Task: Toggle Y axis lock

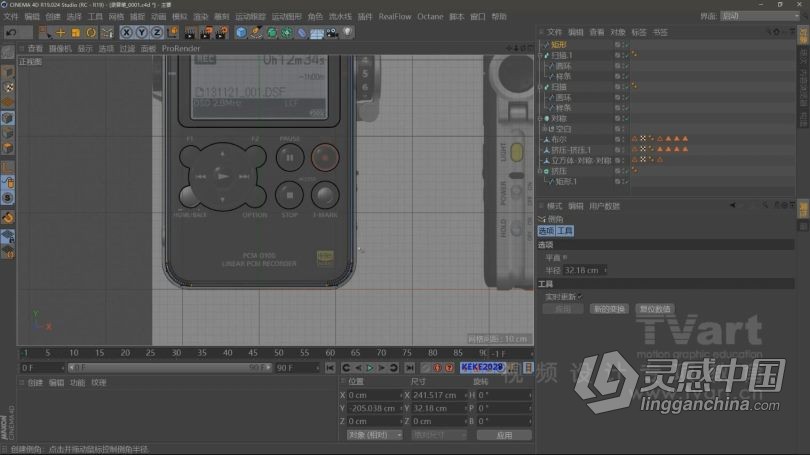Action: point(142,33)
